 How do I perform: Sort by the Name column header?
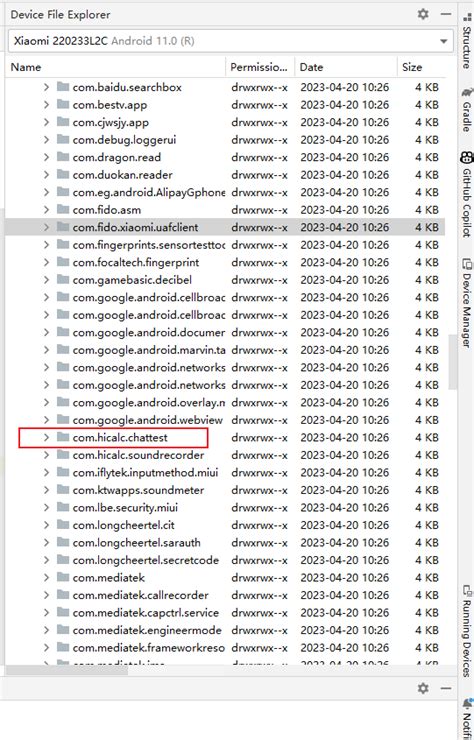(116, 67)
